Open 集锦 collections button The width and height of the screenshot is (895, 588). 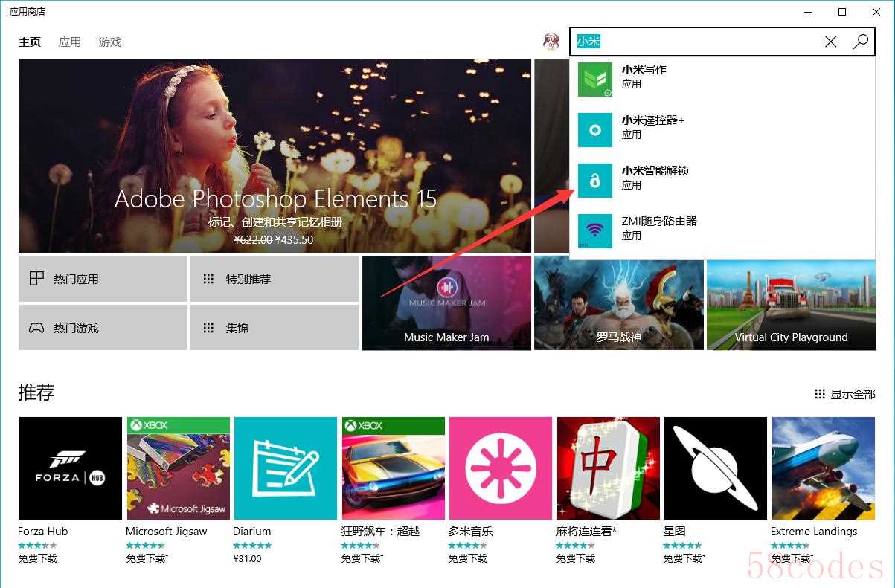click(275, 328)
